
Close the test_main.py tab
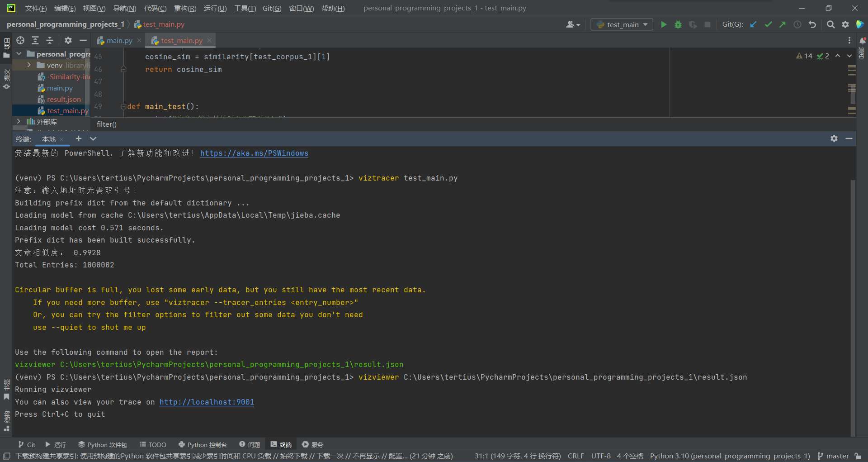pos(209,40)
